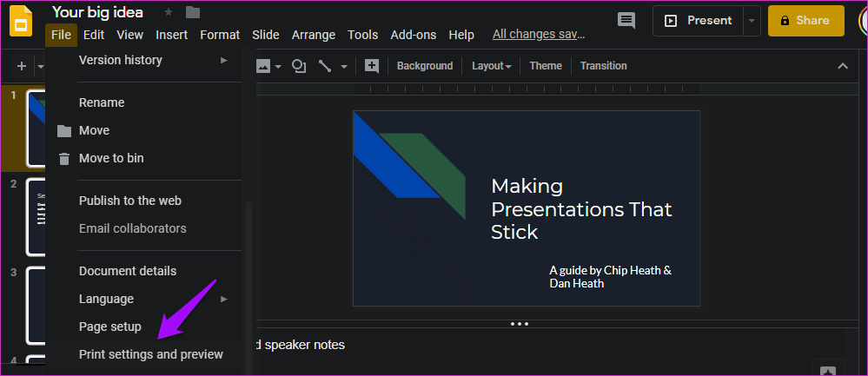Open the Edit menu

94,35
